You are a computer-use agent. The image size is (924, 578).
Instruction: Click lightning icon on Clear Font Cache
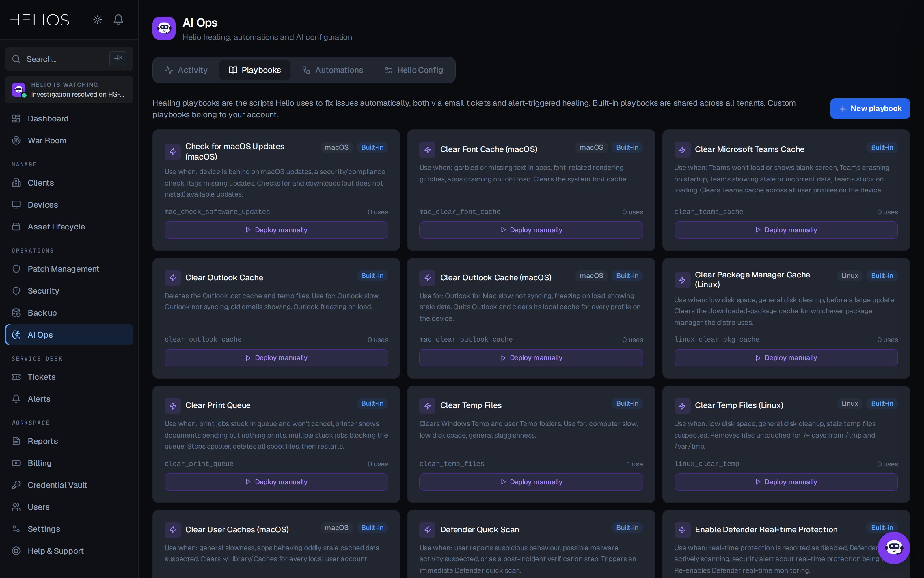(427, 150)
